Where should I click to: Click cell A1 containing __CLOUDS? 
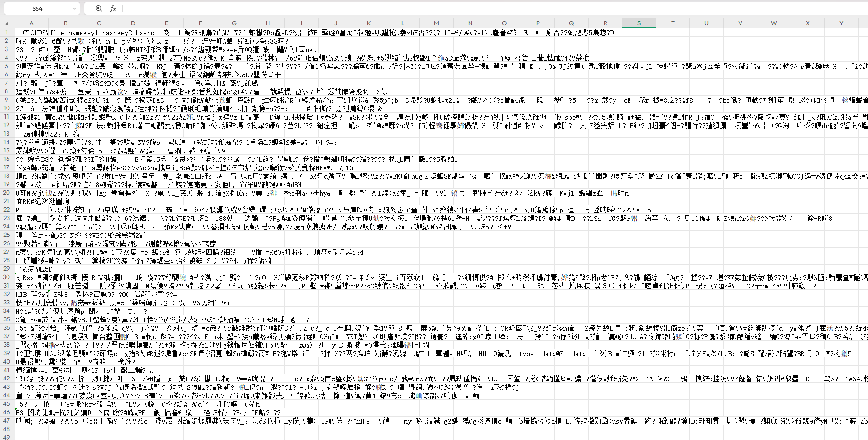click(31, 32)
